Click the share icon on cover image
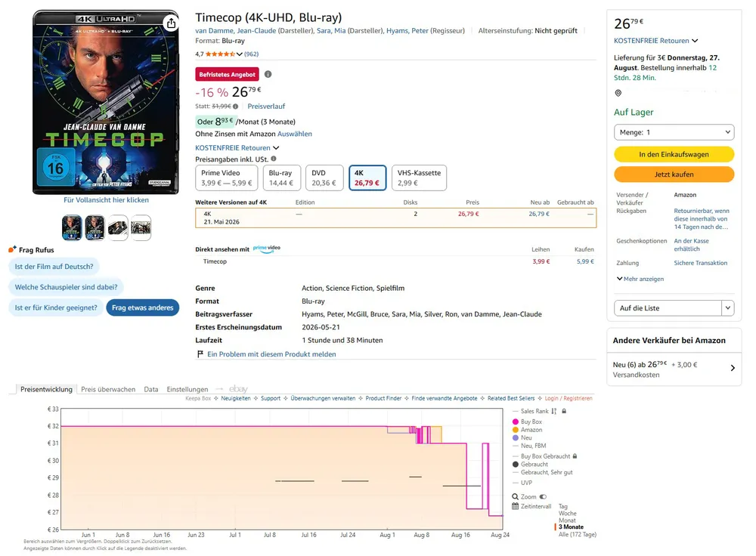Viewport: 756px width, 556px height. pyautogui.click(x=171, y=23)
